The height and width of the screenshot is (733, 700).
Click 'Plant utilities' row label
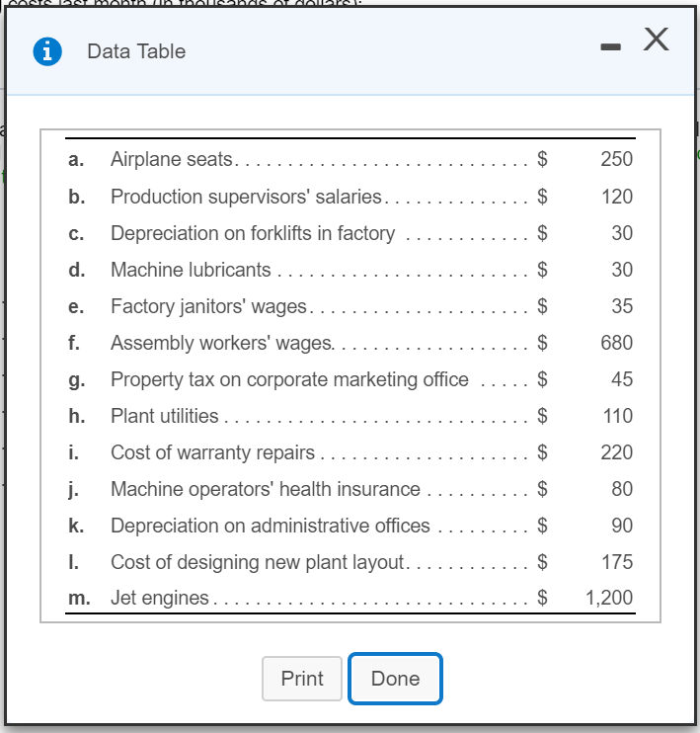[165, 416]
